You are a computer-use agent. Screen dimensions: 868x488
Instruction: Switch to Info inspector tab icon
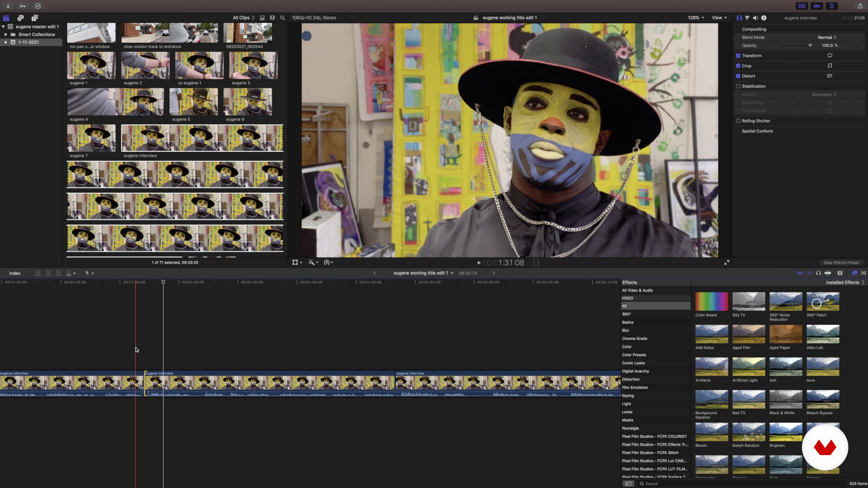(x=764, y=18)
